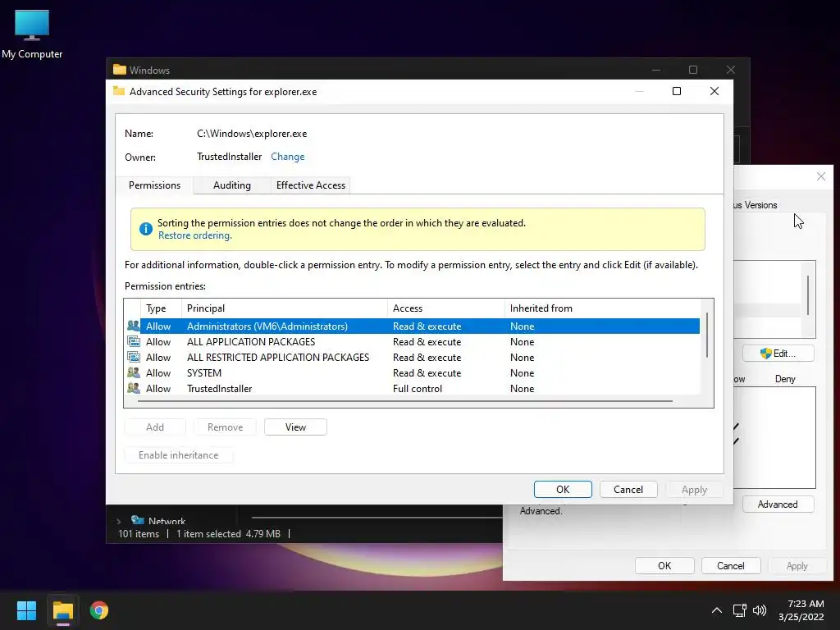Sort entries by Access column header
The height and width of the screenshot is (630, 840).
click(445, 308)
